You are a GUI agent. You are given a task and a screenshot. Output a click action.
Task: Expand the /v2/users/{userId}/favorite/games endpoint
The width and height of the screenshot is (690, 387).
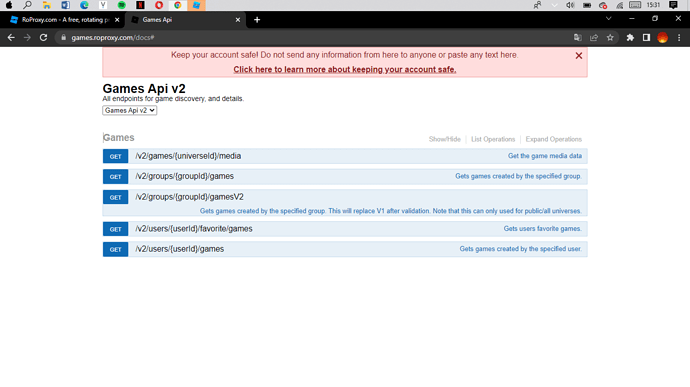[194, 229]
